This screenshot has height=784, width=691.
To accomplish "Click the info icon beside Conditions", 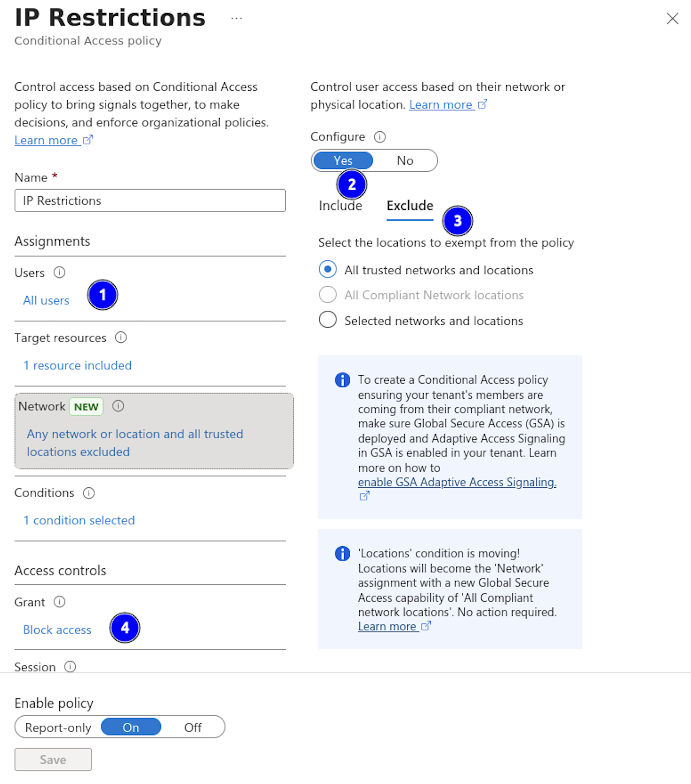I will click(89, 493).
